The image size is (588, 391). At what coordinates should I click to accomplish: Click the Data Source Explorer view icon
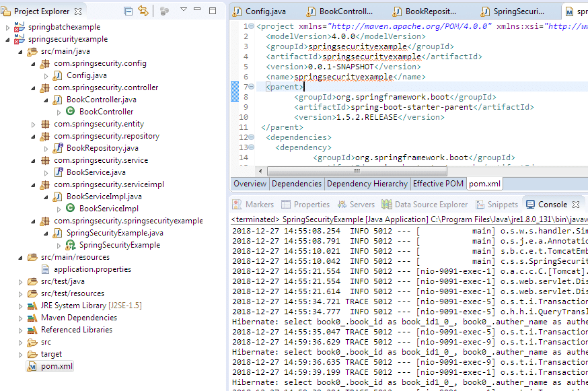pos(387,204)
